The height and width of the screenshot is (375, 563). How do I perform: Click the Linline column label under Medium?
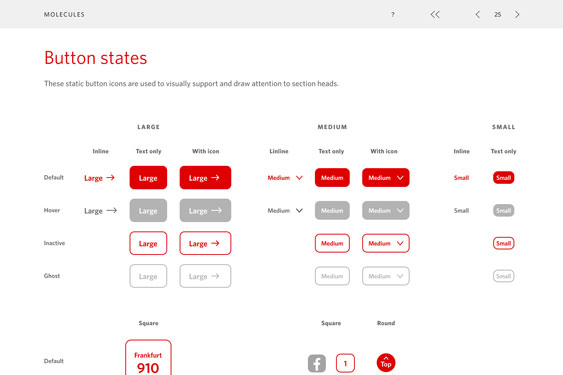279,151
